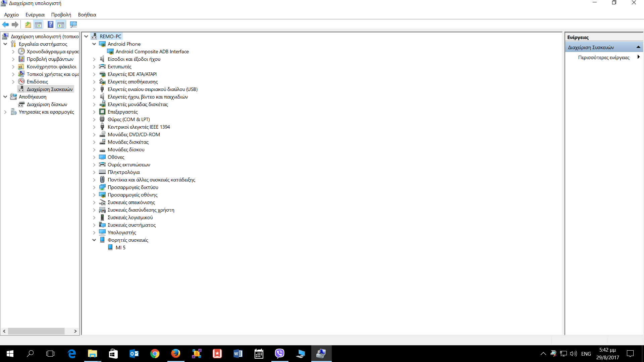Expand Προσαρμογείς δικτύου category
The width and height of the screenshot is (644, 362).
[x=94, y=187]
